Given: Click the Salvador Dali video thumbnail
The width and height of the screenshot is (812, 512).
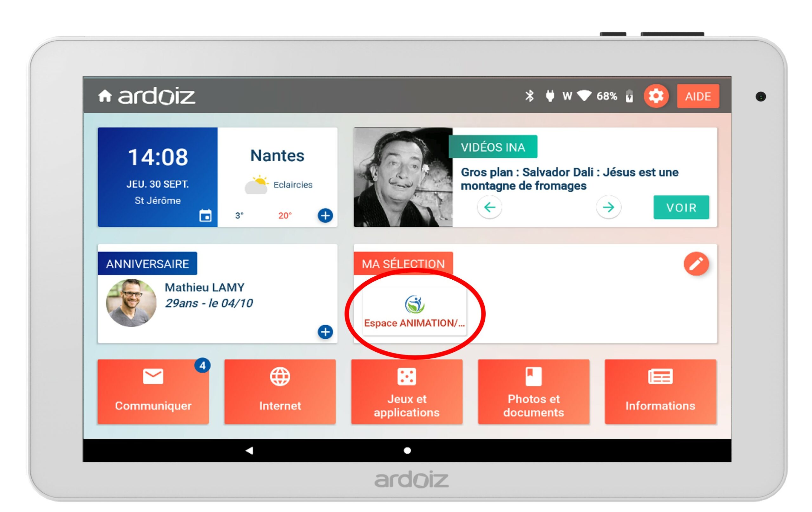Looking at the screenshot, I should [x=403, y=177].
